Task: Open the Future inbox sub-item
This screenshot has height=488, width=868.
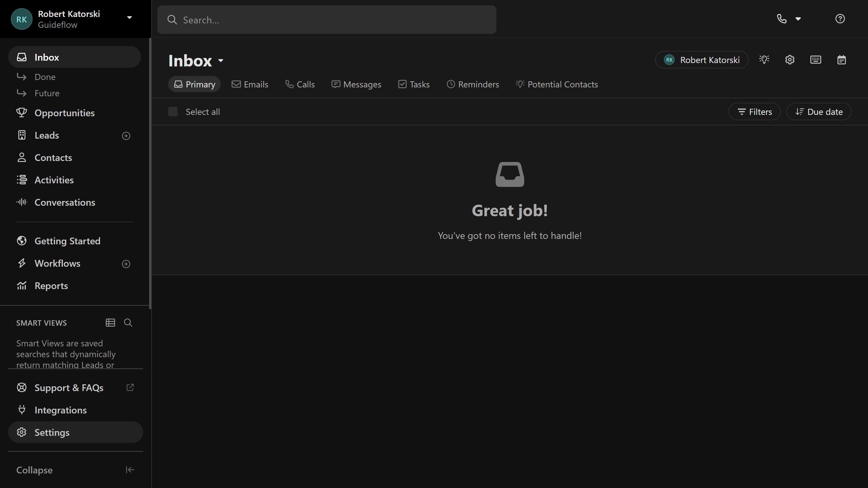Action: pyautogui.click(x=47, y=93)
